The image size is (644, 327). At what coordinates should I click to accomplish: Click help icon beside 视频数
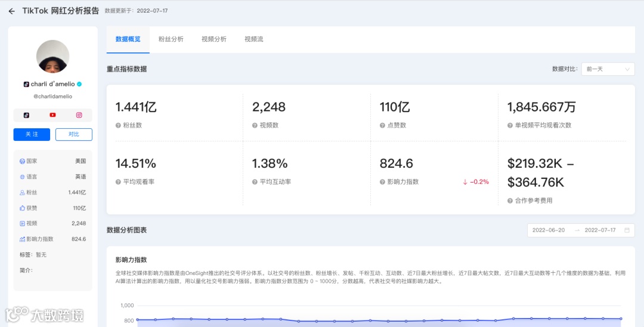coord(255,125)
